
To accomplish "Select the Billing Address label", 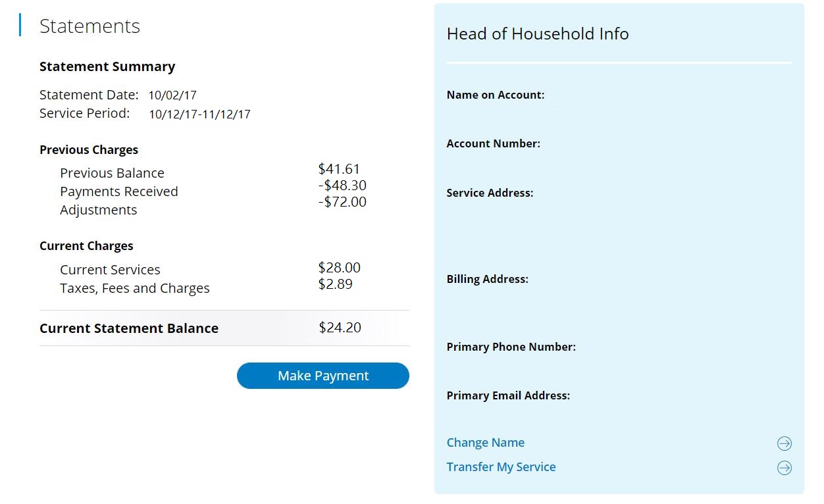I will pyautogui.click(x=487, y=279).
